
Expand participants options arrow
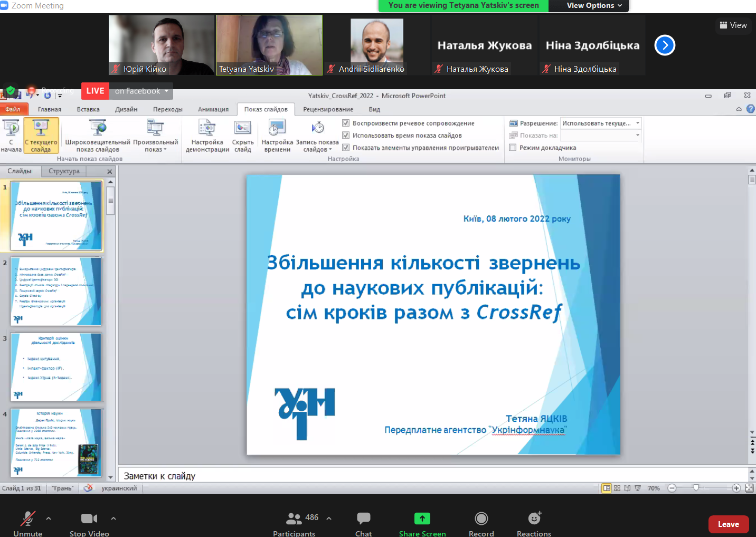pyautogui.click(x=329, y=519)
